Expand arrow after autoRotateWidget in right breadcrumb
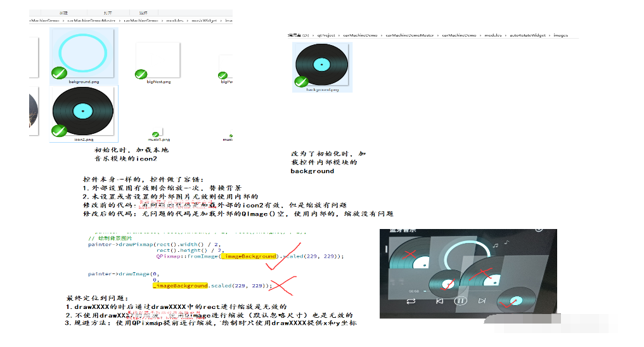Screen dimensions: 644x347 pyautogui.click(x=550, y=36)
